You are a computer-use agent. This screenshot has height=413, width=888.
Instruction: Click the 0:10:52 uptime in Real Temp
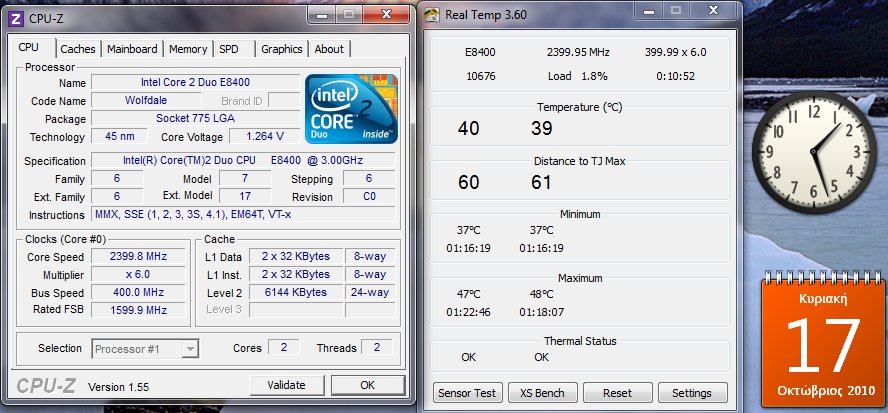(676, 76)
